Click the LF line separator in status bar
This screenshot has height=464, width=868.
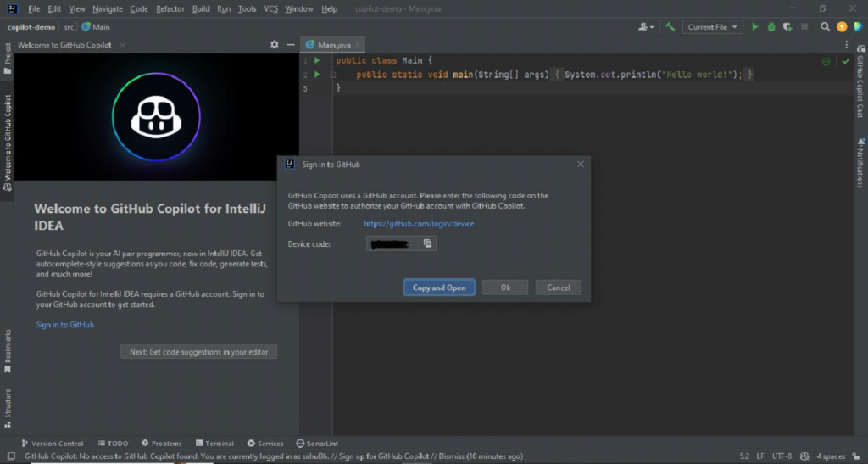760,456
